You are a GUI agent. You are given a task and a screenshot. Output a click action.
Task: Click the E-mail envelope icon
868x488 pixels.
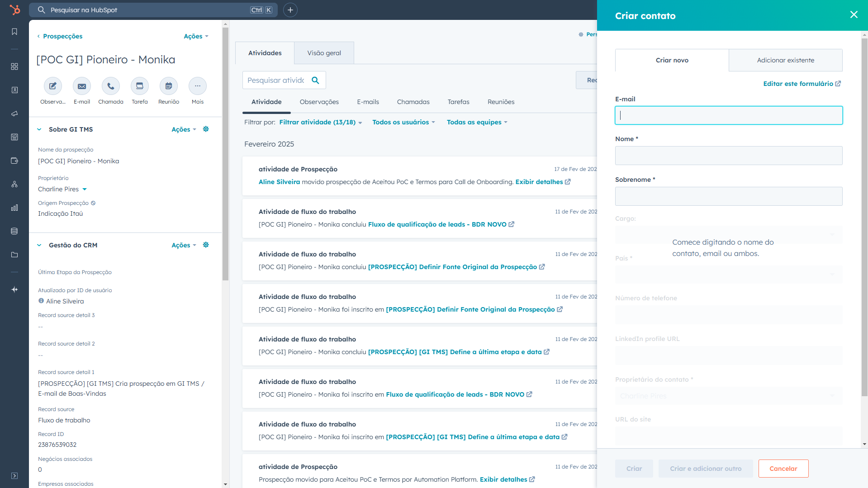tap(82, 86)
